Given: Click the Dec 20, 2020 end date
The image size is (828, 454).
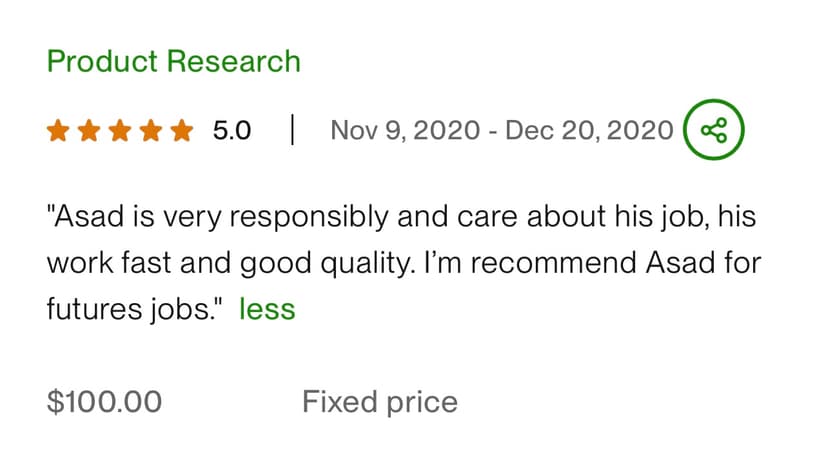Looking at the screenshot, I should click(x=588, y=131).
